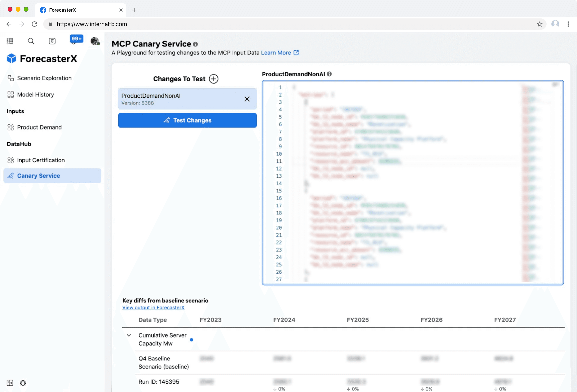The height and width of the screenshot is (392, 577).
Task: Add a change with the plus icon
Action: coord(214,79)
